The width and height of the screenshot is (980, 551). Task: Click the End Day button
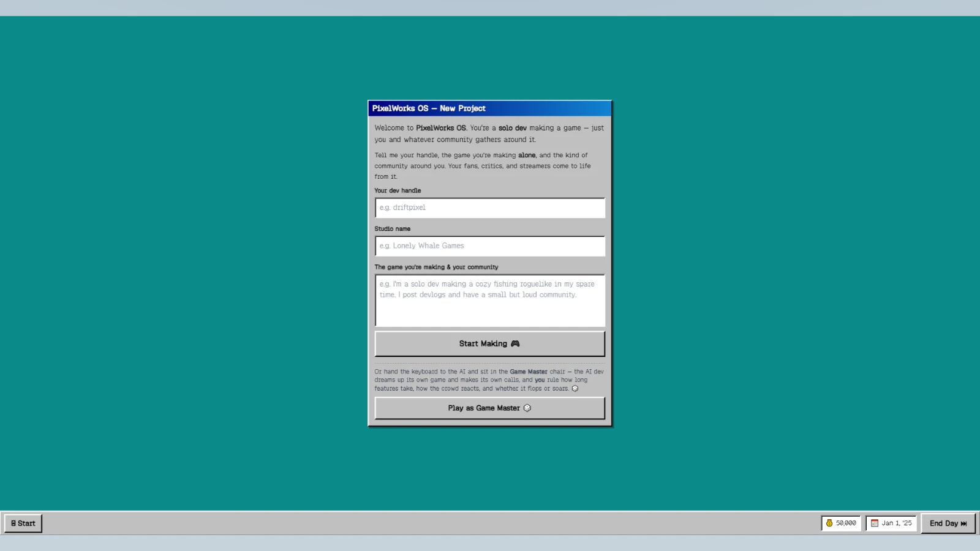click(x=948, y=523)
